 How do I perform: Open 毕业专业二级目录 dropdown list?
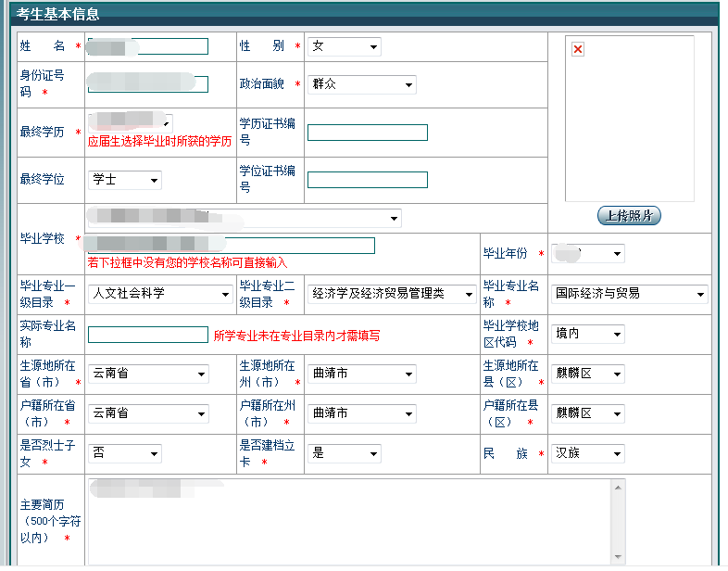[x=391, y=294]
